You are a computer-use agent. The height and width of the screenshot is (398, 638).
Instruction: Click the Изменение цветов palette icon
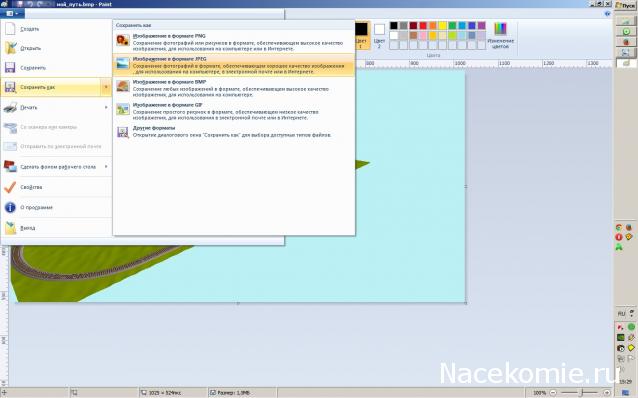point(500,29)
